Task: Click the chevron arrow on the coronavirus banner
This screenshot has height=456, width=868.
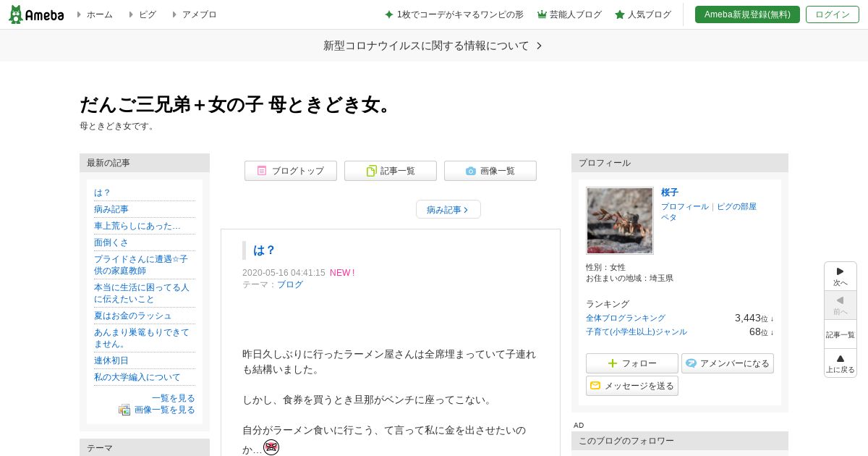Action: pos(539,46)
